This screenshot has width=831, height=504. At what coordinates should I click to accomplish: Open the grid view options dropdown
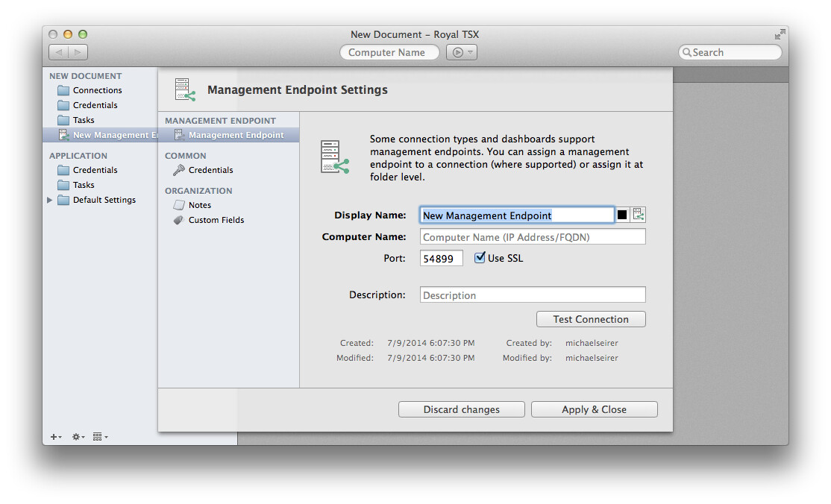(100, 437)
